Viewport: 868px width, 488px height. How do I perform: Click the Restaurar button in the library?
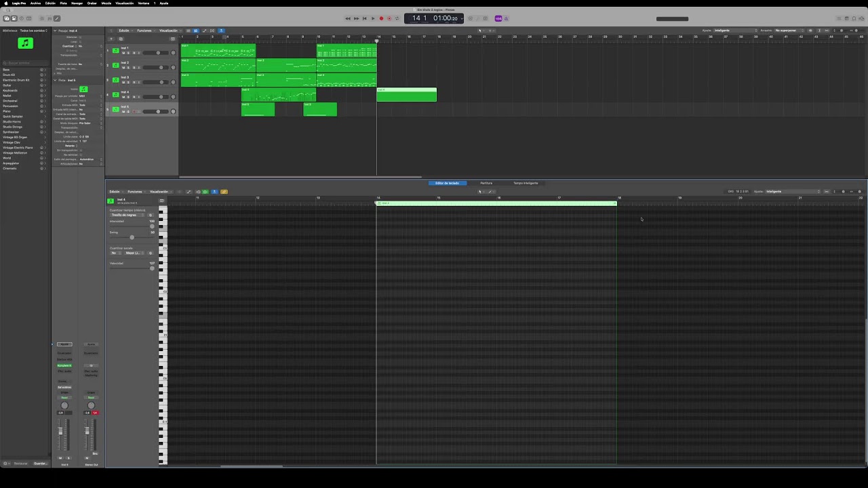tap(21, 464)
